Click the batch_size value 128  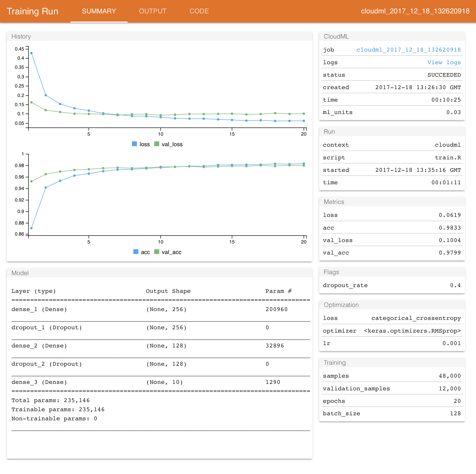pyautogui.click(x=455, y=414)
